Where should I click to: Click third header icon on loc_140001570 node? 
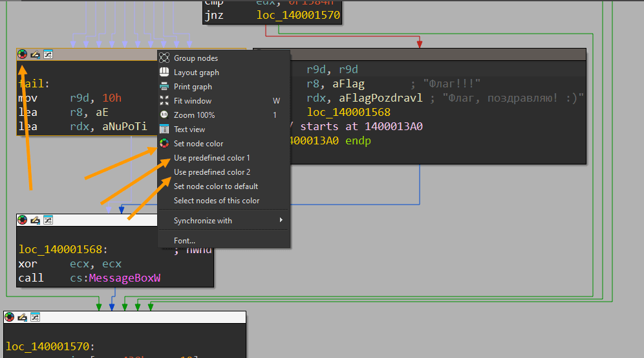click(36, 317)
